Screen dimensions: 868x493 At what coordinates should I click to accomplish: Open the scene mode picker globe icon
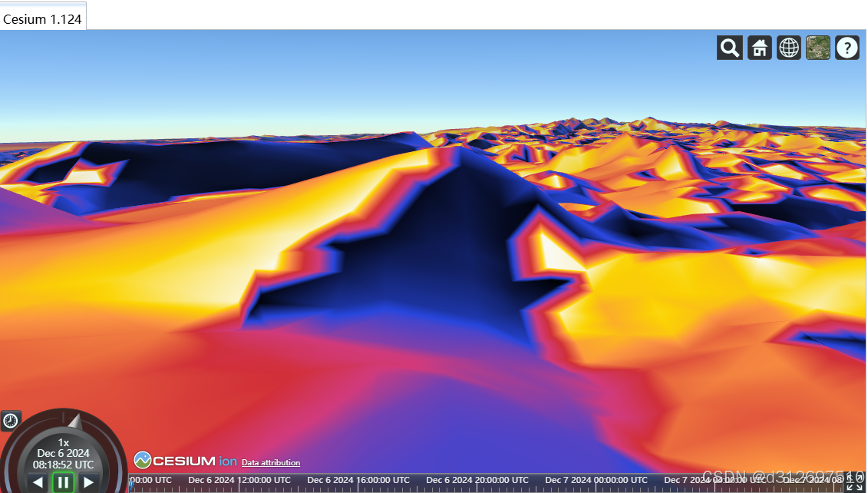[x=788, y=47]
